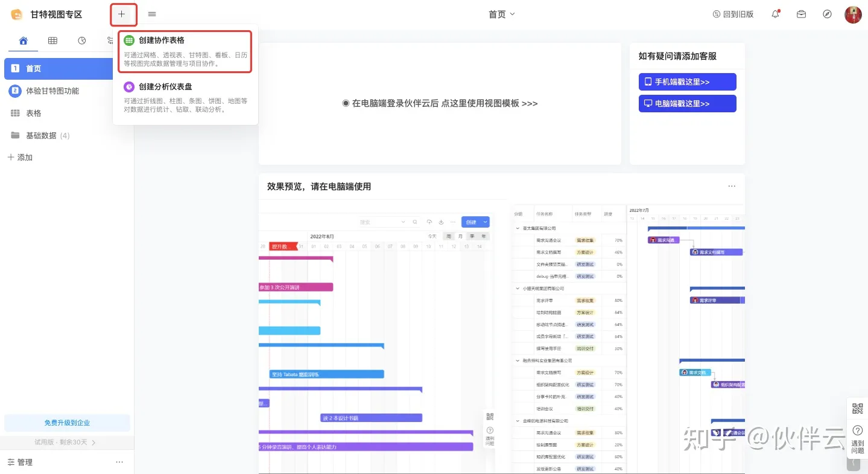Click the floating 遇到问题 help icon
The image size is (868, 474).
(x=858, y=438)
